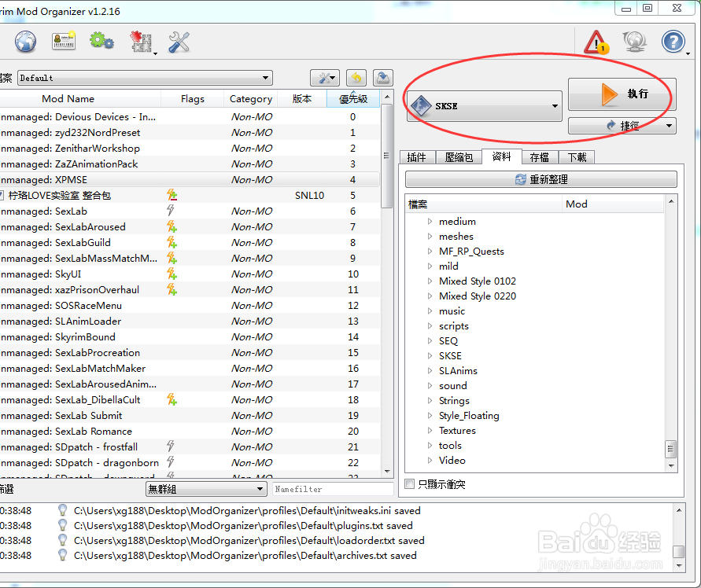
Task: Sort by the Category column header
Action: (250, 99)
